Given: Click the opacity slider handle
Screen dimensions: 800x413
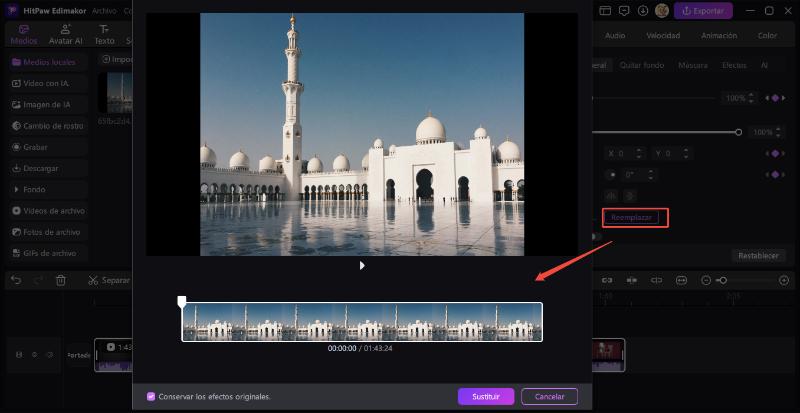Looking at the screenshot, I should [739, 132].
